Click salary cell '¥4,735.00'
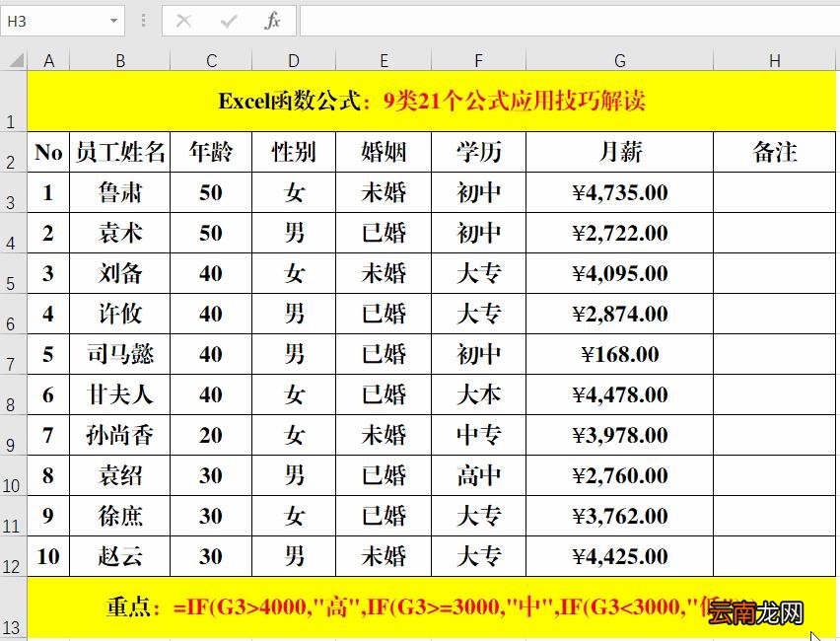 tap(620, 192)
